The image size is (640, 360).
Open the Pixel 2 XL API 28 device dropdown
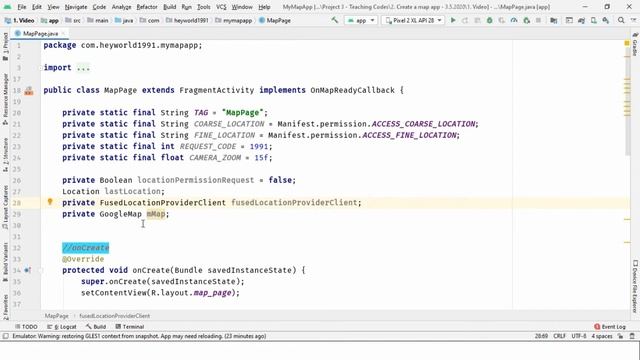pos(413,20)
